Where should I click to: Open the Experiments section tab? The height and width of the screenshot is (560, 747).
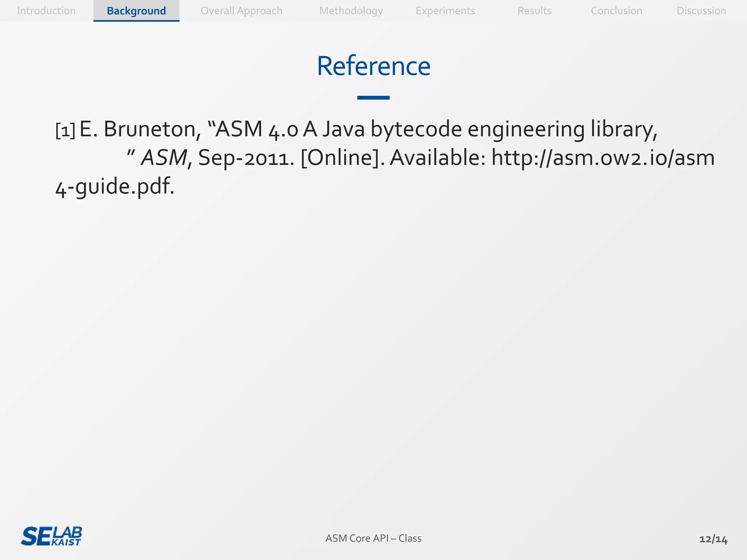(x=445, y=11)
